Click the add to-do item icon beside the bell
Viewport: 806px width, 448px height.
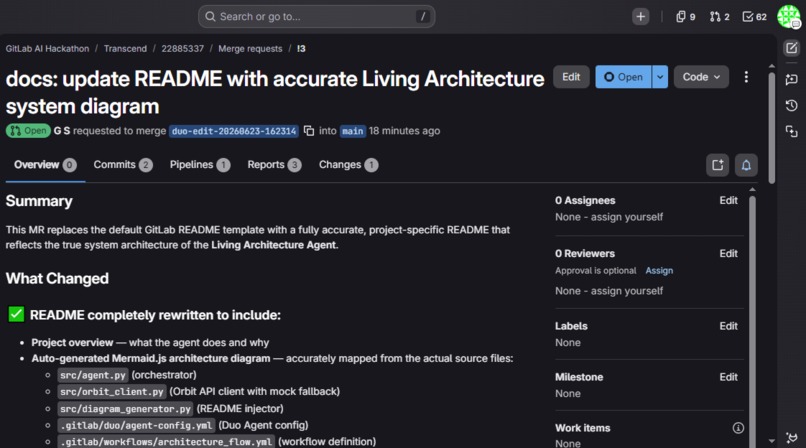point(717,165)
